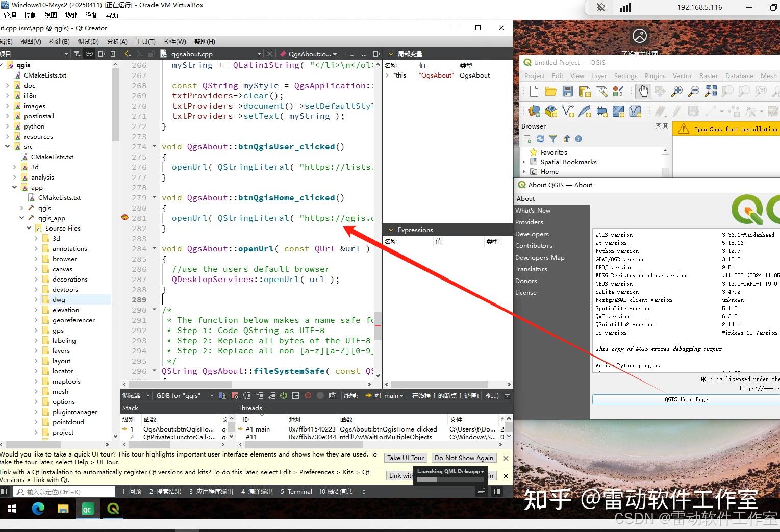
Task: Toggle breakpoint marker on line 281
Action: coord(125,218)
